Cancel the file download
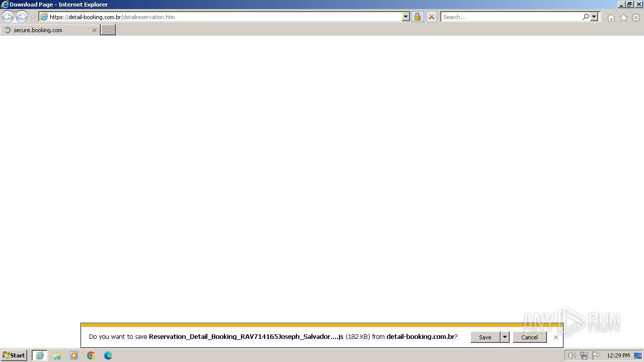The height and width of the screenshot is (362, 644). [529, 337]
